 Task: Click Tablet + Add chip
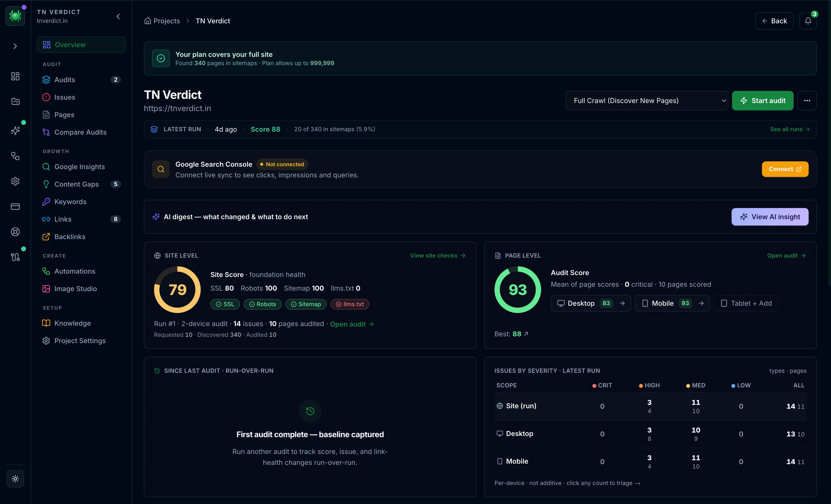pyautogui.click(x=746, y=303)
